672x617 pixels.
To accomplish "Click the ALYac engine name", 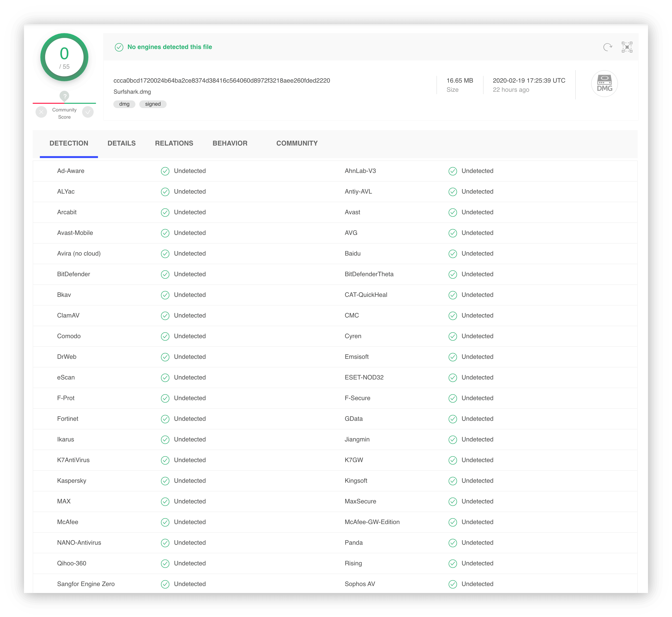I will 66,192.
